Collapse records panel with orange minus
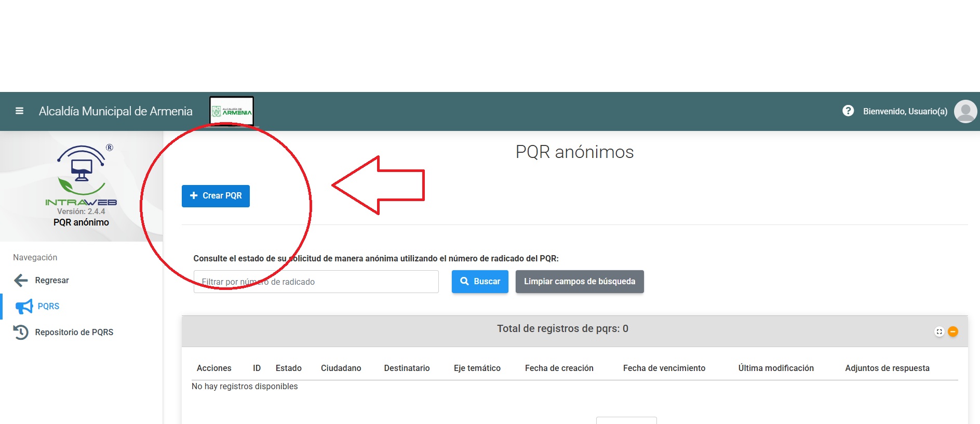This screenshot has width=980, height=424. pyautogui.click(x=953, y=332)
